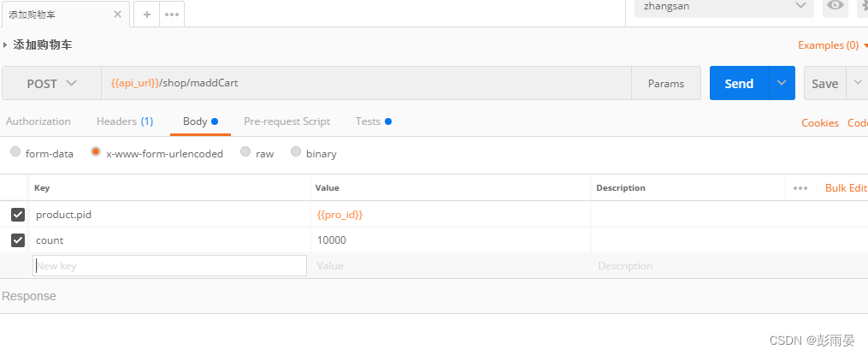
Task: Open the POST method dropdown
Action: [51, 84]
